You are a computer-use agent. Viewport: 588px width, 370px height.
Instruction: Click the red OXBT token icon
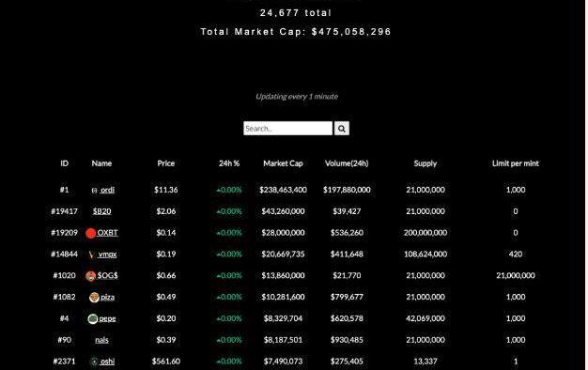pyautogui.click(x=91, y=233)
